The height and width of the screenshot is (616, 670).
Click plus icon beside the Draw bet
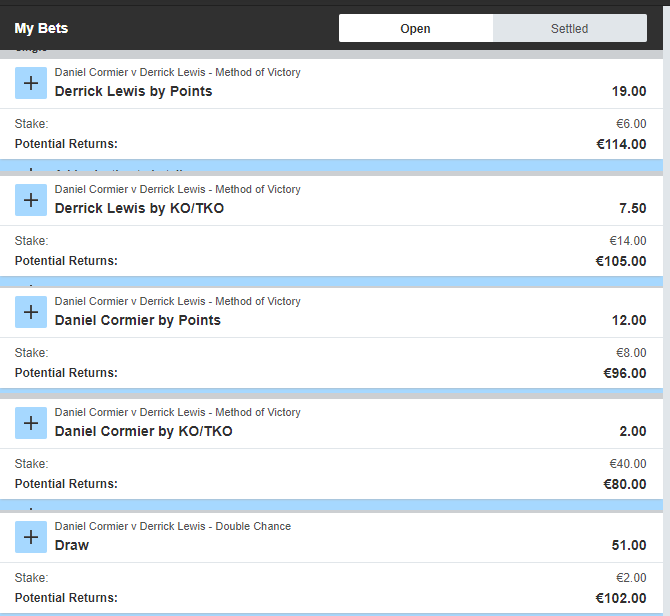click(31, 537)
